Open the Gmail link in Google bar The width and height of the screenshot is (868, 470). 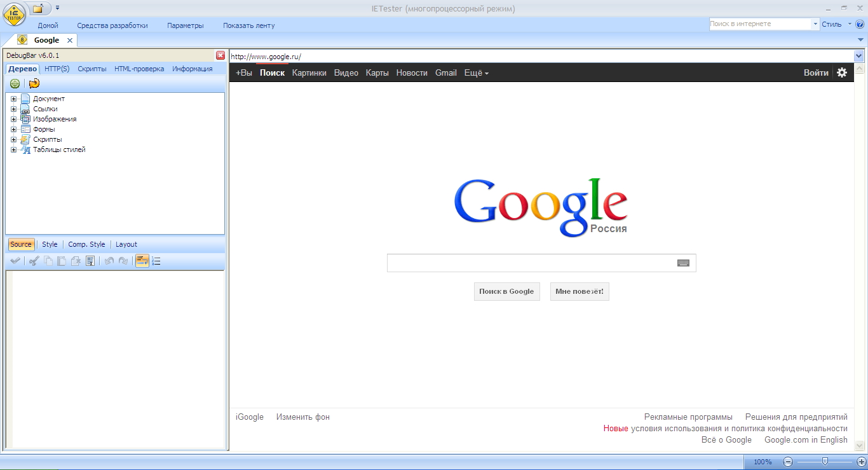tap(446, 73)
